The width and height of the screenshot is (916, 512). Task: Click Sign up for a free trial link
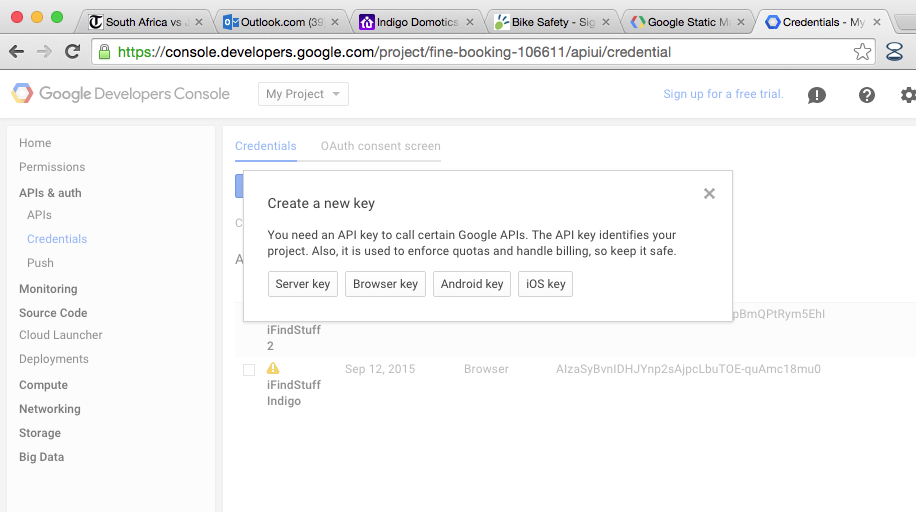click(723, 94)
